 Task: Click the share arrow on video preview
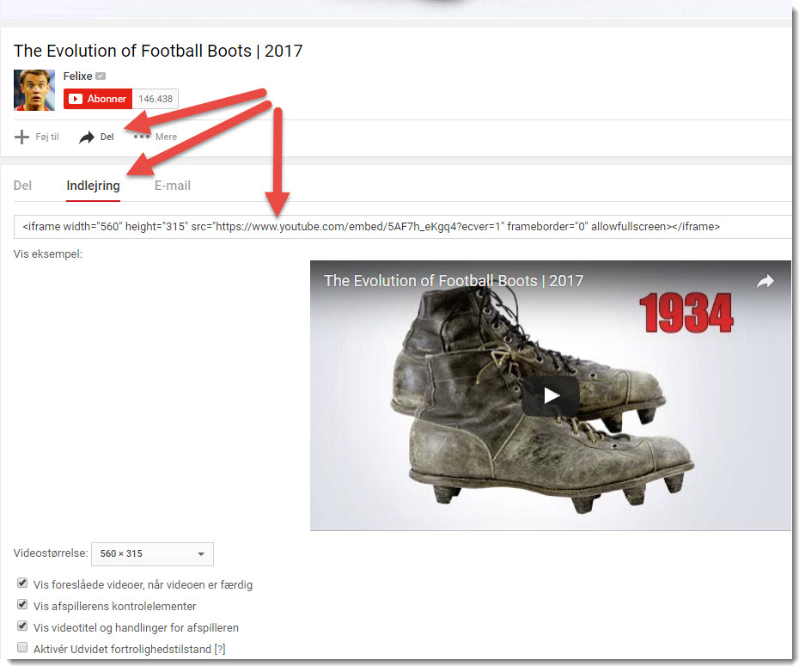(x=765, y=281)
